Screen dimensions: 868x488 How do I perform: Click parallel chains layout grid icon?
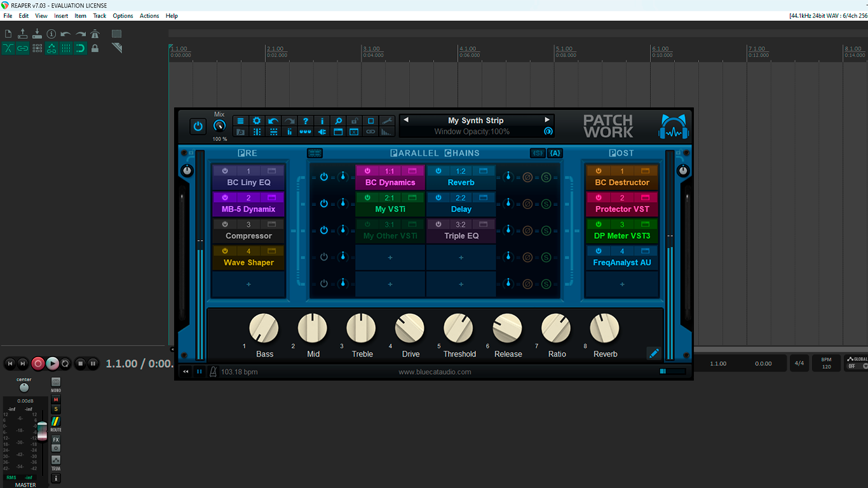315,153
